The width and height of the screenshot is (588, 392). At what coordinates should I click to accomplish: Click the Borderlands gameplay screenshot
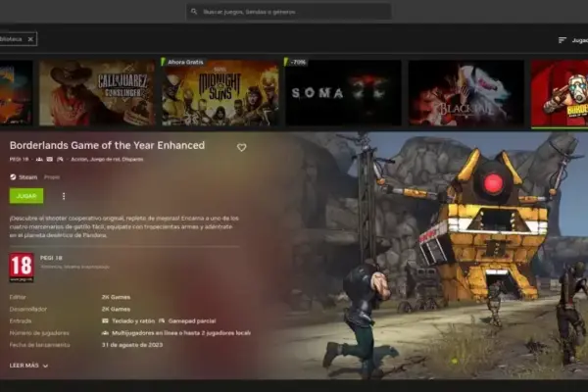tap(435, 255)
